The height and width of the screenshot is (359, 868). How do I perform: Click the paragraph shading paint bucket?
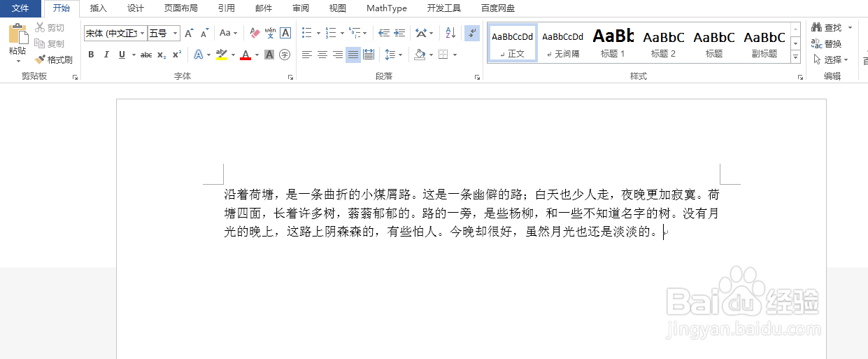pos(420,55)
